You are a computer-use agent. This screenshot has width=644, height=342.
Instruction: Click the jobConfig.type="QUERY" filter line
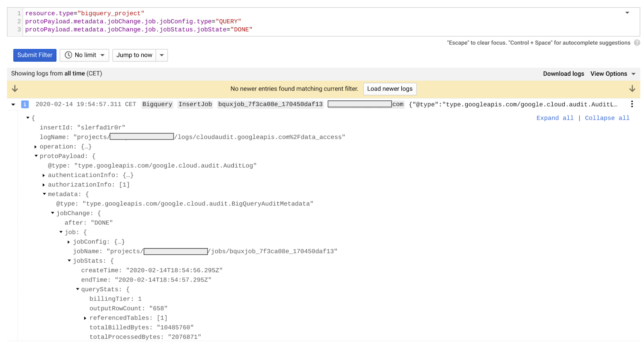coord(133,21)
